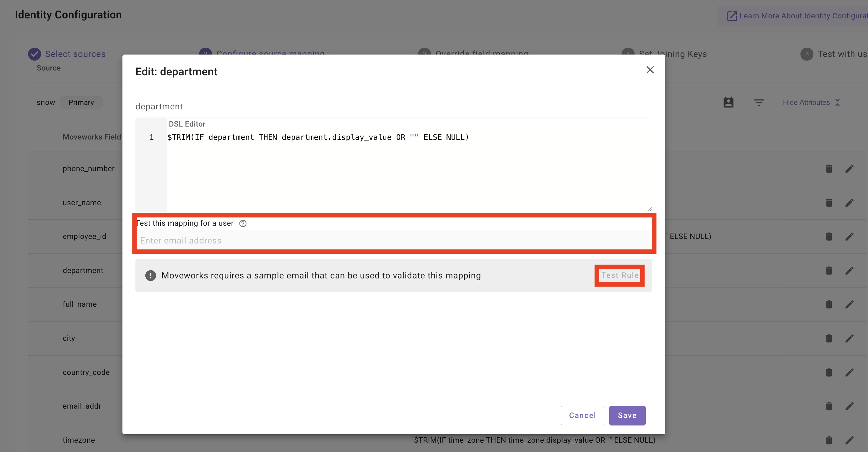Delete the user_name field mapping
This screenshot has width=868, height=452.
829,202
